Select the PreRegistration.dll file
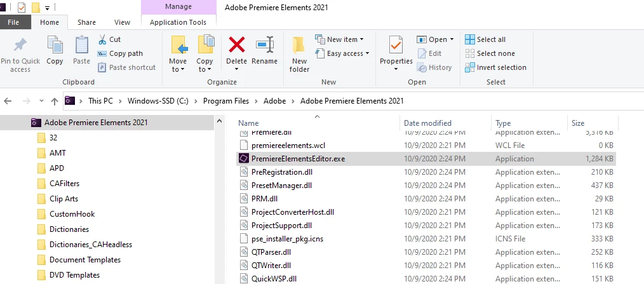Screen dimensions: 644x284 click(283, 172)
